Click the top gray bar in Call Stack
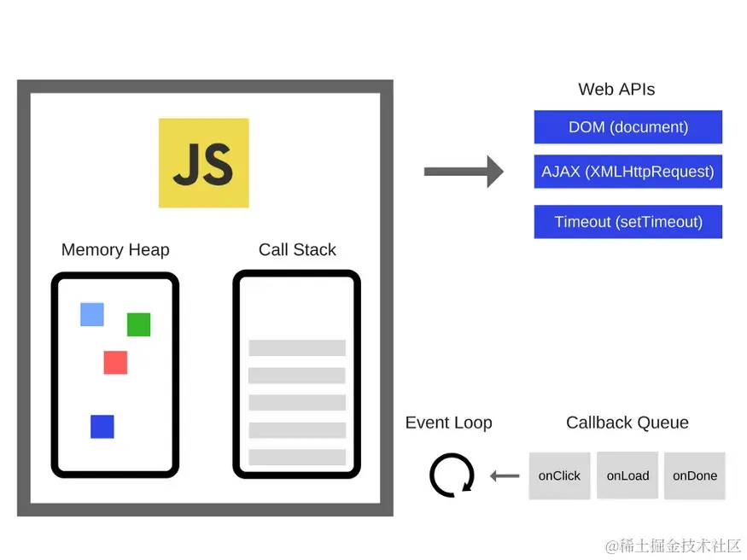 [x=296, y=347]
